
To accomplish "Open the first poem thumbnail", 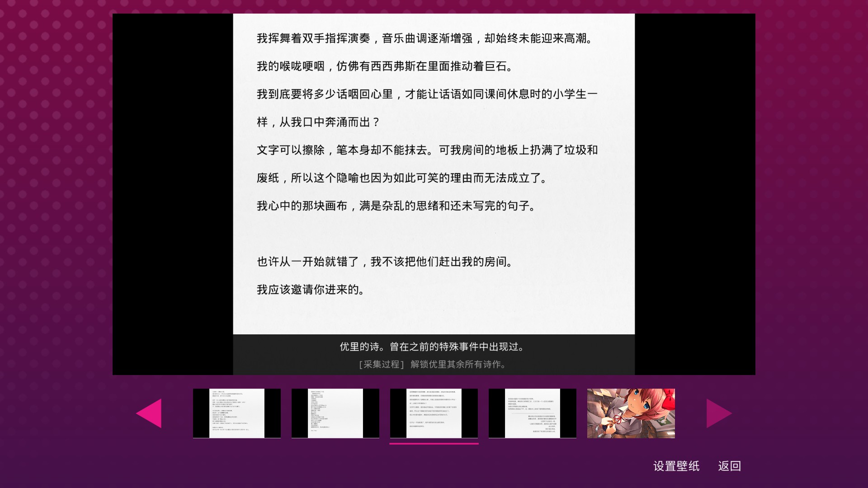I will pos(236,413).
